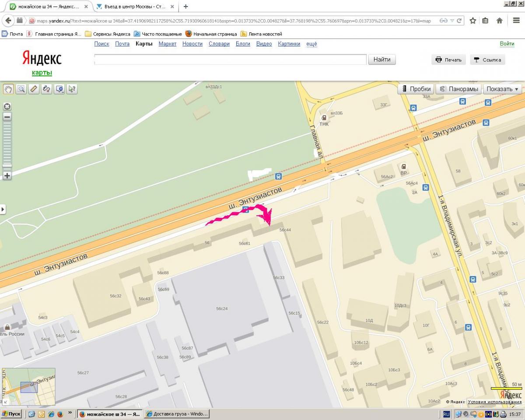Open the bookmarks list icon
525x420 pixels.
(485, 21)
